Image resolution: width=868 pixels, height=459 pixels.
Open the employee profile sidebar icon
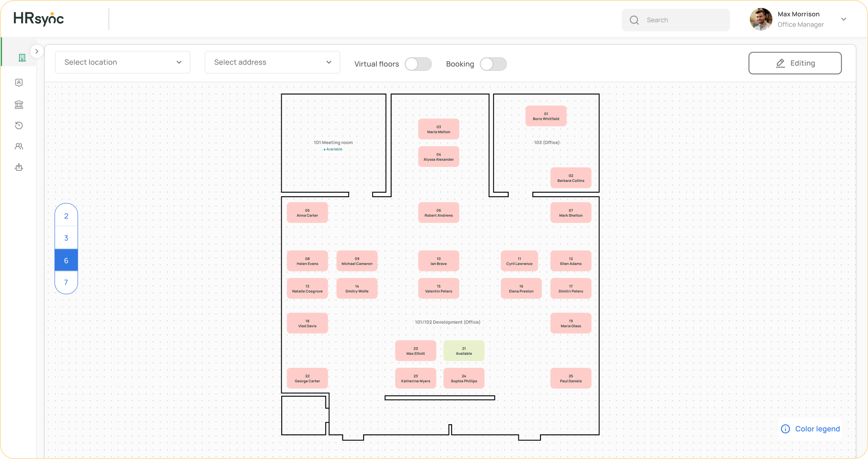pos(19,83)
